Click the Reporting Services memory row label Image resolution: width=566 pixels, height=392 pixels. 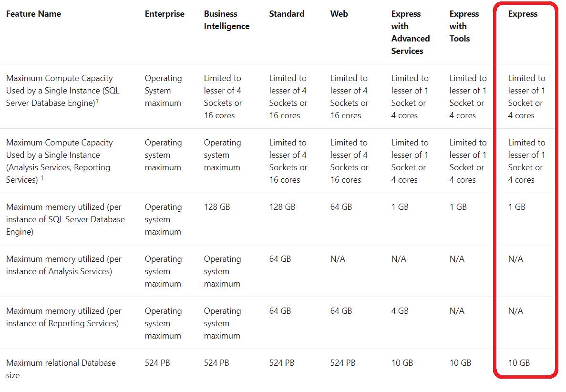[64, 317]
